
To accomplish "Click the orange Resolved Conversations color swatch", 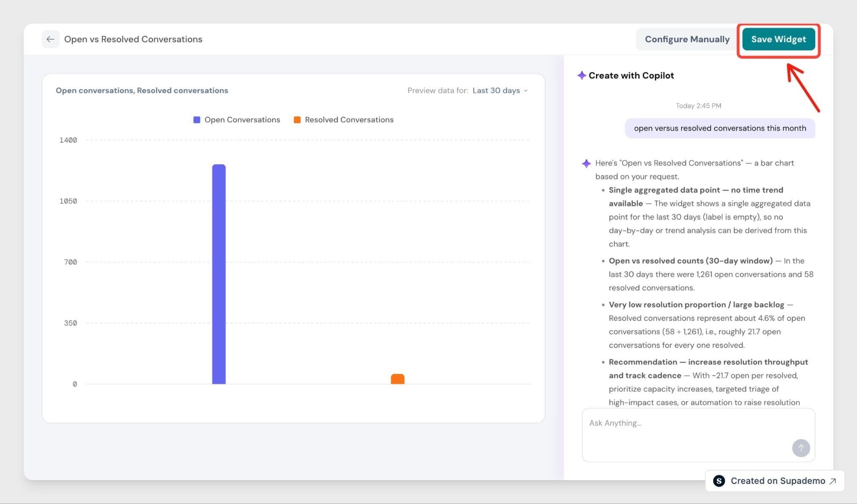I will point(297,120).
